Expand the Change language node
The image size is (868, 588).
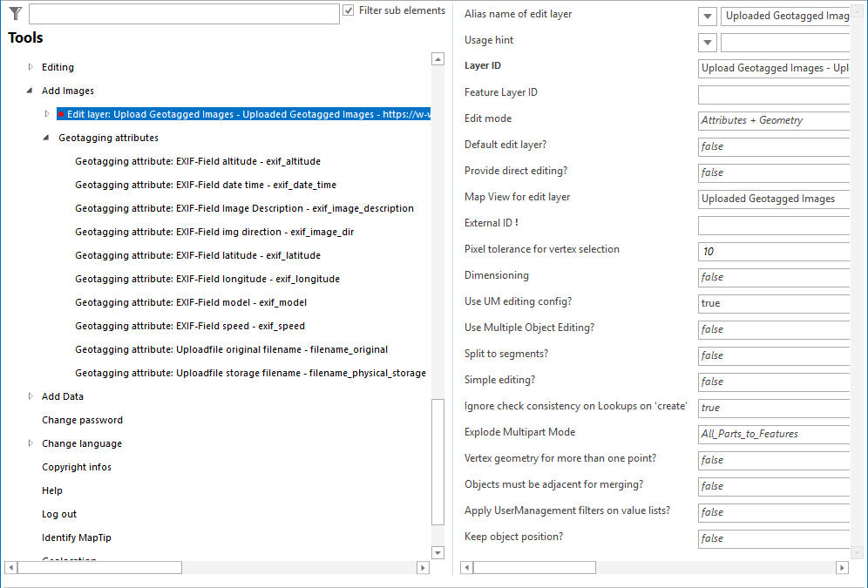(31, 443)
